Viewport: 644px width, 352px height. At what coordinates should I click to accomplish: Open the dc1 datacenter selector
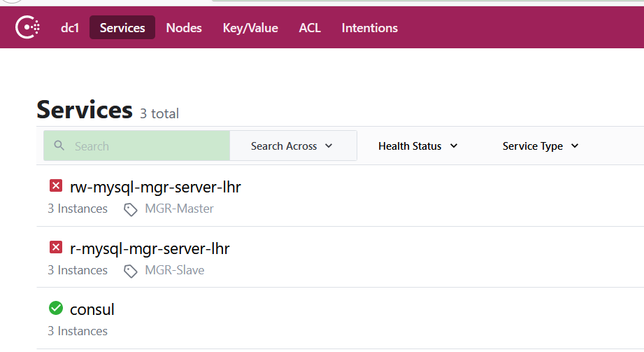click(70, 28)
